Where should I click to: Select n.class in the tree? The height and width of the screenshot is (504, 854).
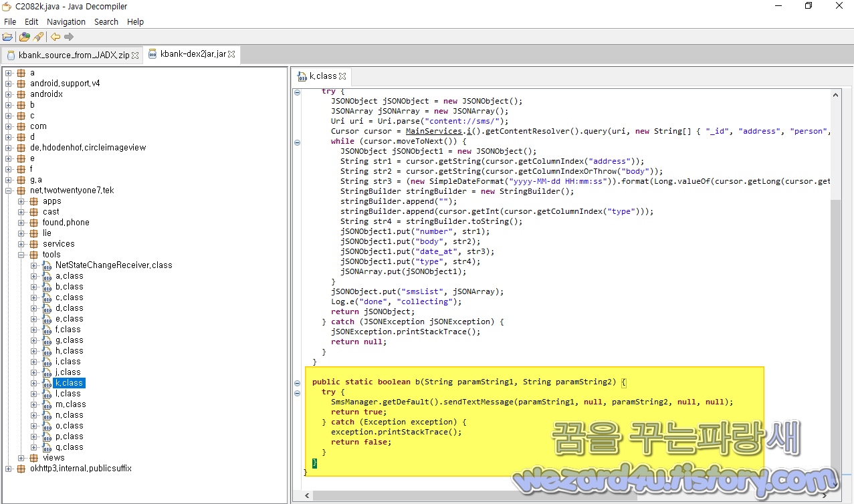coord(70,415)
